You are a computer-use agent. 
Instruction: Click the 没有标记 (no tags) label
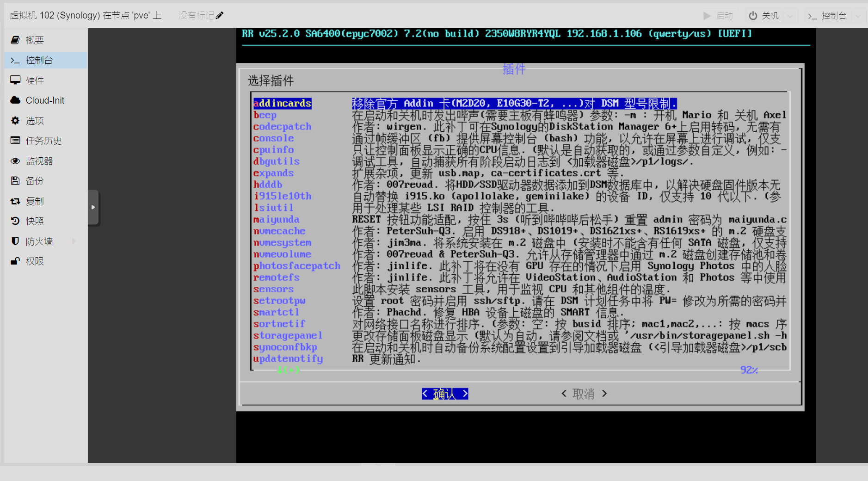[197, 15]
